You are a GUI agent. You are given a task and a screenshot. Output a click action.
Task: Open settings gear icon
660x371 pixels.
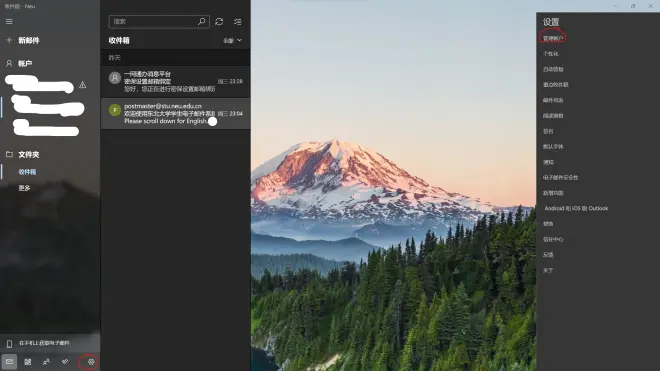pyautogui.click(x=91, y=362)
